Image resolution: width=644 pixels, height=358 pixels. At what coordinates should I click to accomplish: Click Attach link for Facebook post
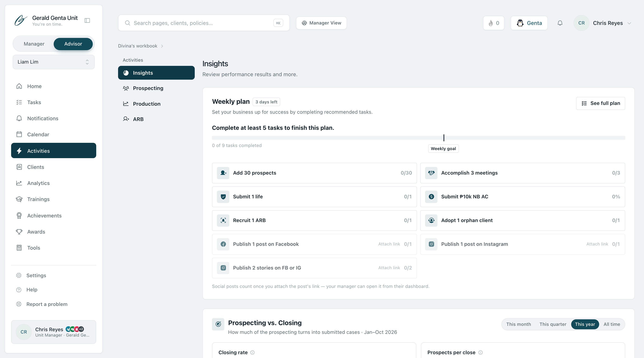coord(389,244)
